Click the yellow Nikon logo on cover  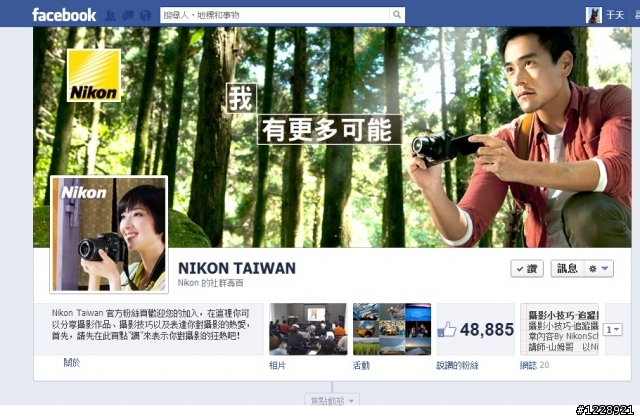coord(94,76)
